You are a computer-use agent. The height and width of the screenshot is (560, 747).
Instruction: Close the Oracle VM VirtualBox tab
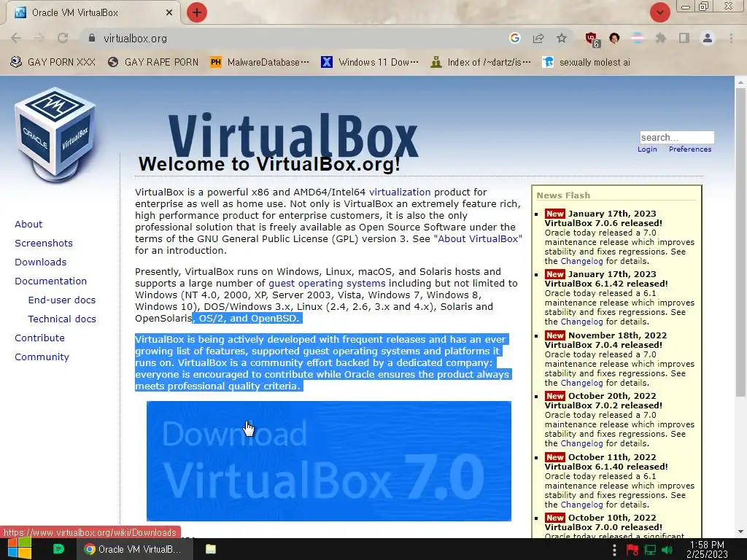[x=169, y=13]
